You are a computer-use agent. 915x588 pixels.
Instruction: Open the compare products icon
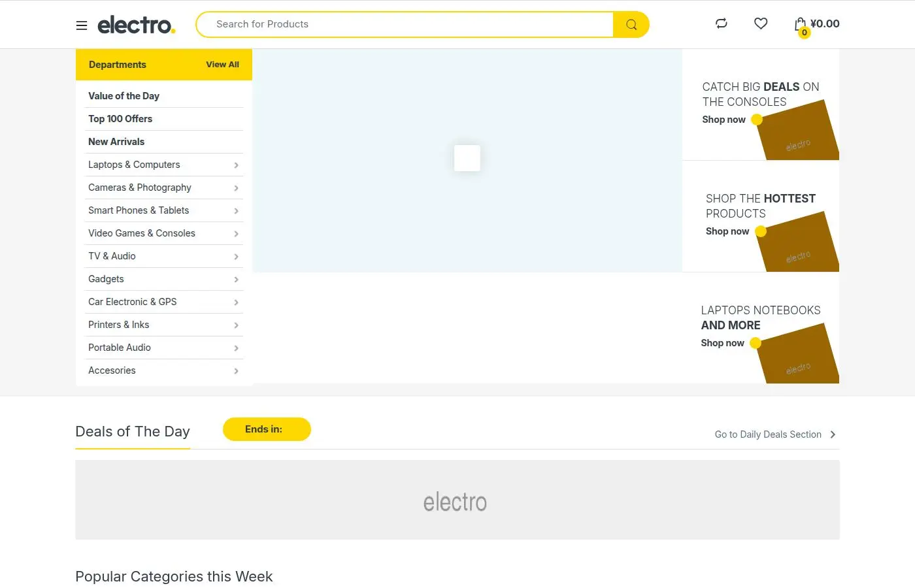(x=722, y=24)
